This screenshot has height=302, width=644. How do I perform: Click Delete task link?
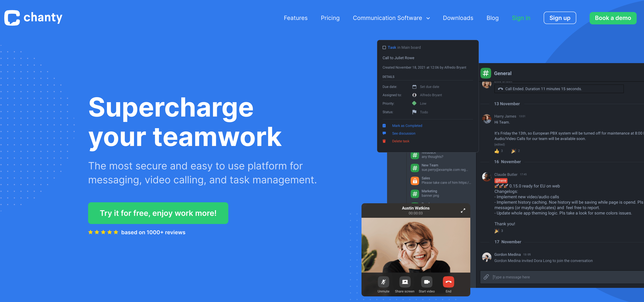[400, 141]
